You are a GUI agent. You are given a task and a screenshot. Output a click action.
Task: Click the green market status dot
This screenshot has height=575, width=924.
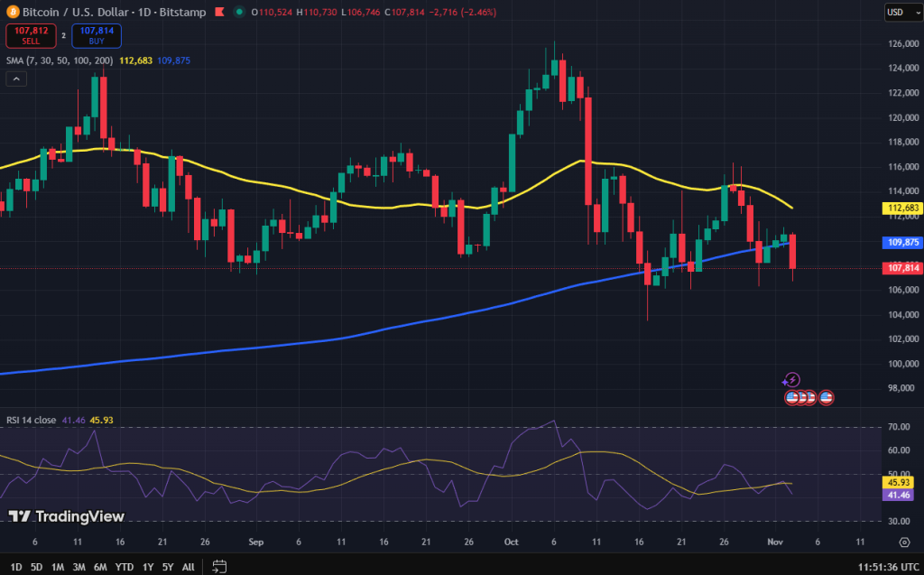coord(238,12)
